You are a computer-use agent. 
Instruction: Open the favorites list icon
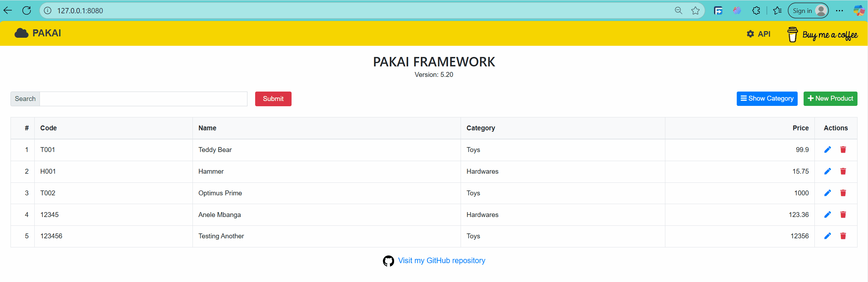777,10
